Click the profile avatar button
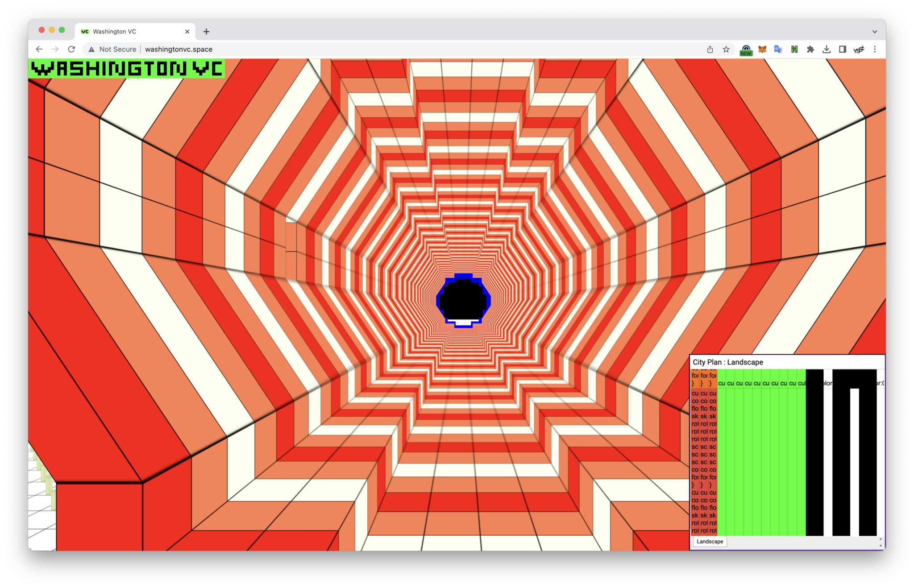The height and width of the screenshot is (588, 914). coord(859,49)
